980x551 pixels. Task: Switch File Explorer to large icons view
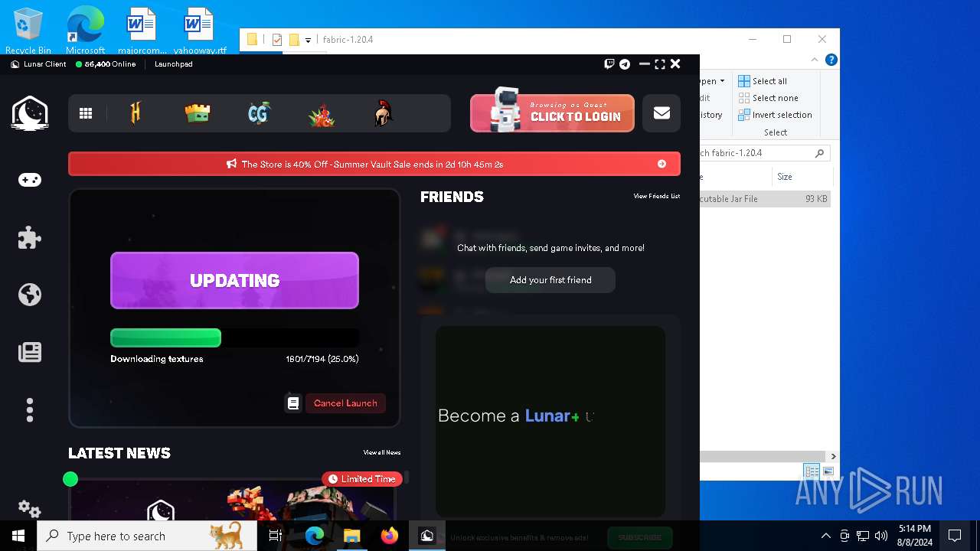(828, 471)
